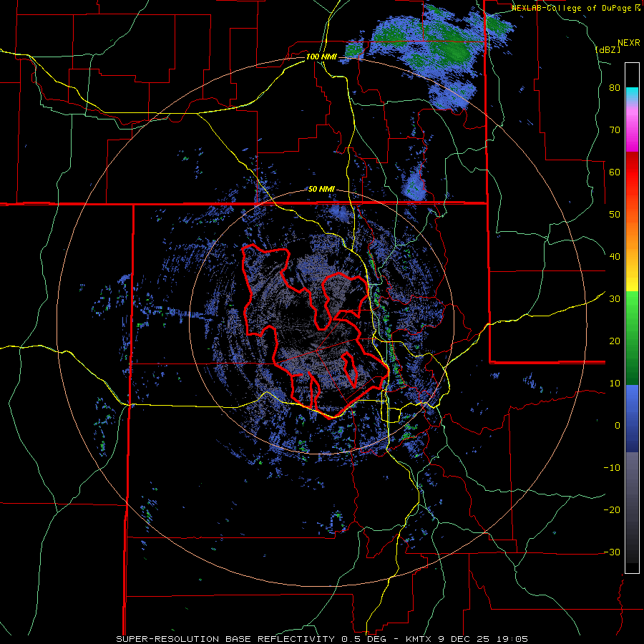Click the [dBZ] unit label
Viewport: 644px width, 644px height.
(608, 49)
